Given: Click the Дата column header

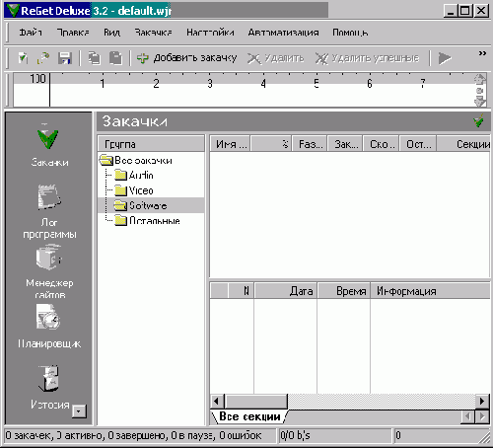Looking at the screenshot, I should coord(286,291).
